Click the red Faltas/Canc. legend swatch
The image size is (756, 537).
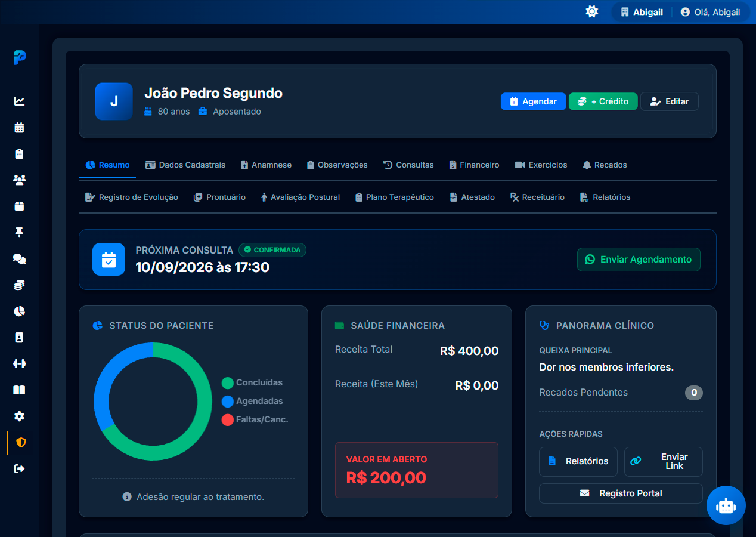[x=228, y=420]
